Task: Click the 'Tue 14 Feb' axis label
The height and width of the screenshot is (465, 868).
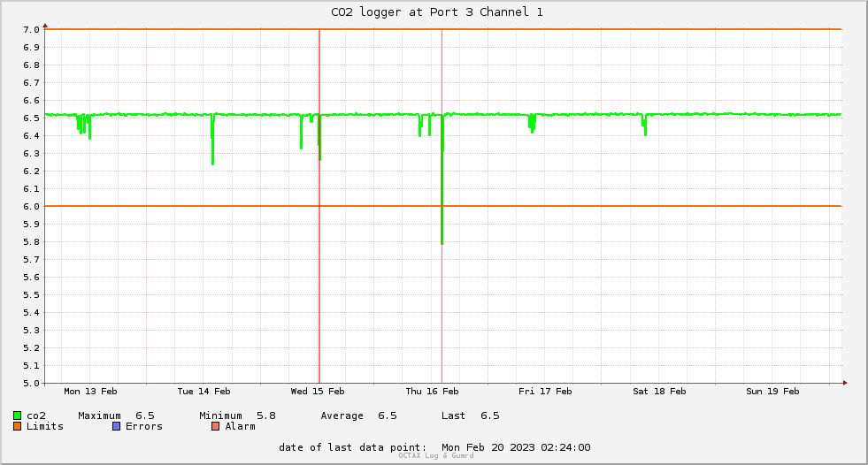Action: tap(204, 391)
